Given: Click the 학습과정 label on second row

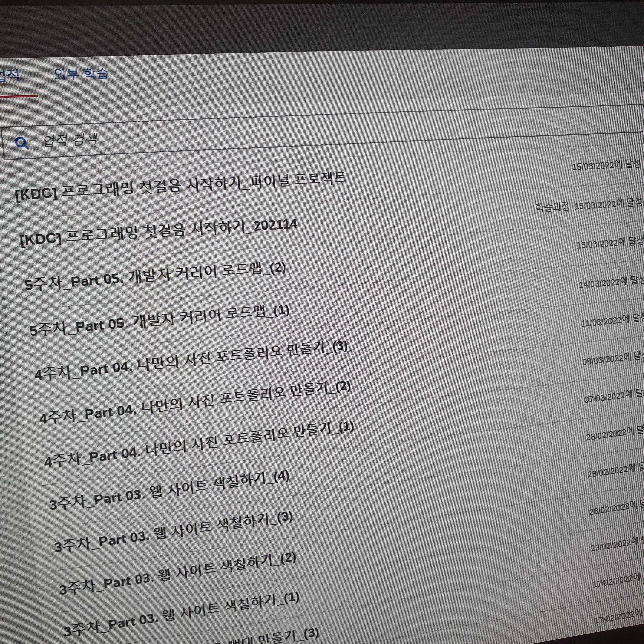Looking at the screenshot, I should [x=552, y=207].
